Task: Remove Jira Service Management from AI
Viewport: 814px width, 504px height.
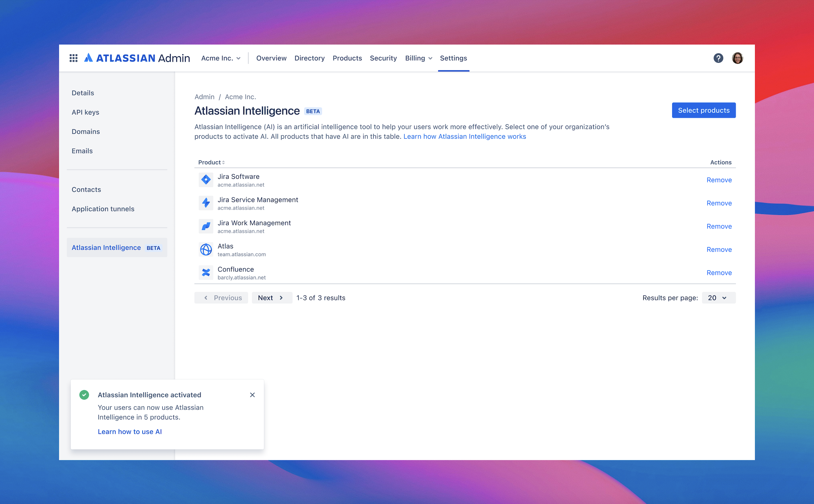Action: [x=719, y=203]
